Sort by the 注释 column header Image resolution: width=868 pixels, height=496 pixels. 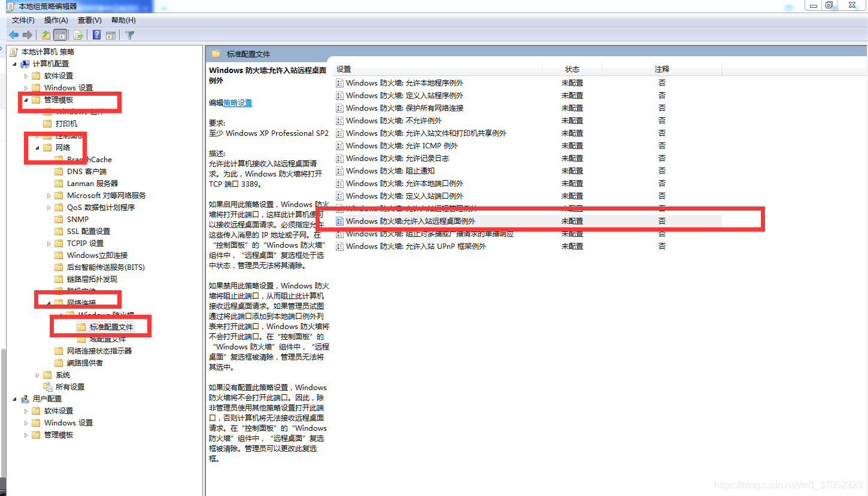click(x=662, y=69)
